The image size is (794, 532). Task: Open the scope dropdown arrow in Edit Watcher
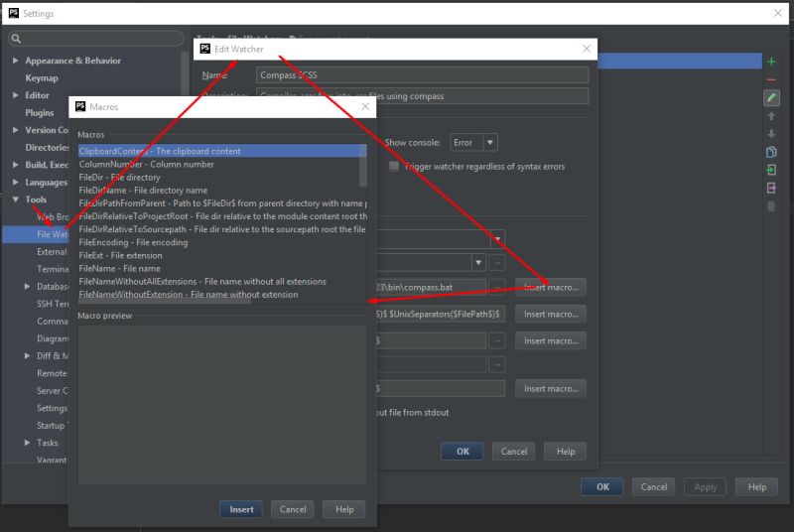click(478, 263)
